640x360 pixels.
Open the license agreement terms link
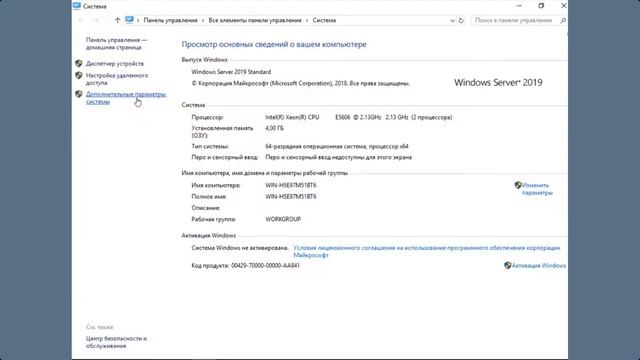pyautogui.click(x=427, y=251)
